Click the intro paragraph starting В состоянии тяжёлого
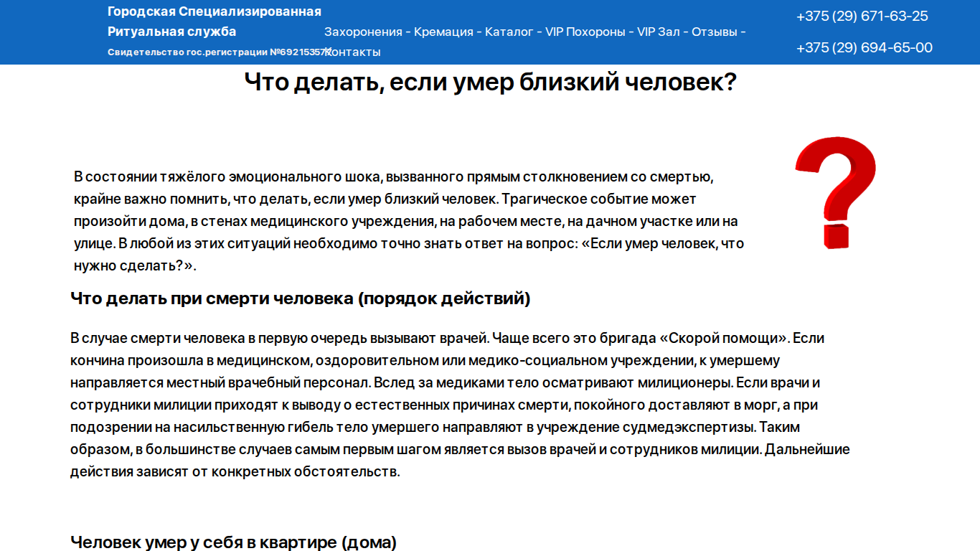This screenshot has height=551, width=980. click(x=409, y=221)
